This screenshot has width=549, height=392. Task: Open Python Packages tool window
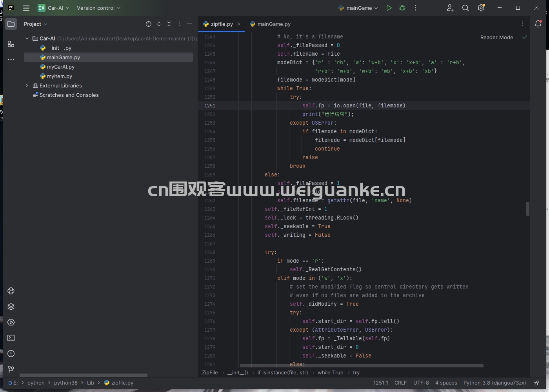(x=11, y=307)
